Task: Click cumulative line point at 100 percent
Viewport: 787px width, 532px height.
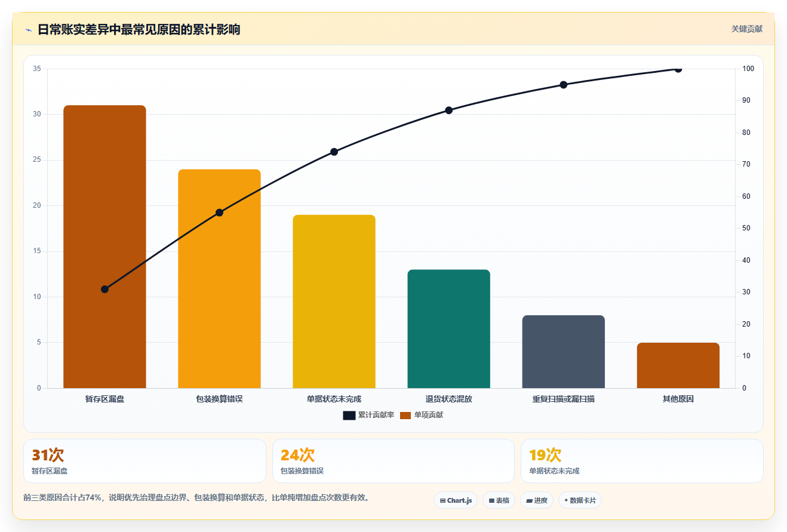Action: [678, 69]
